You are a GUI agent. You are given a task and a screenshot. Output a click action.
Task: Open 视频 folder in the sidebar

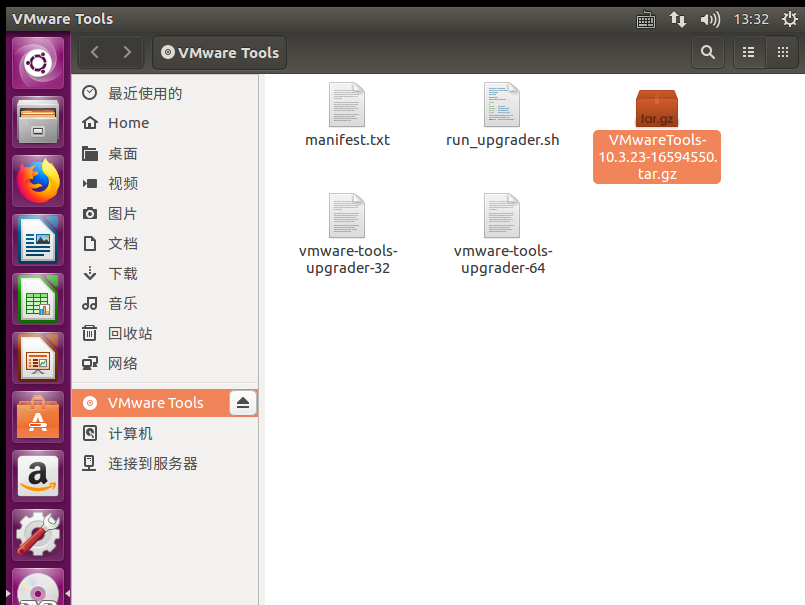coord(165,183)
